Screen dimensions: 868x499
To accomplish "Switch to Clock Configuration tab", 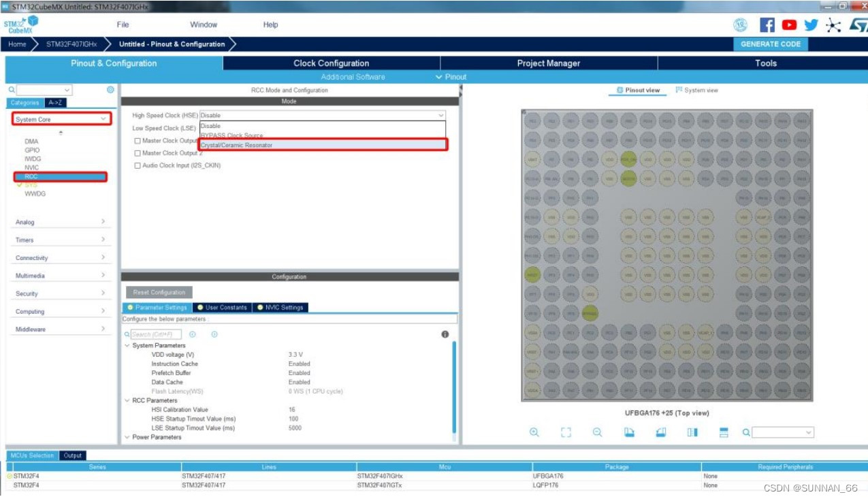I will 332,63.
